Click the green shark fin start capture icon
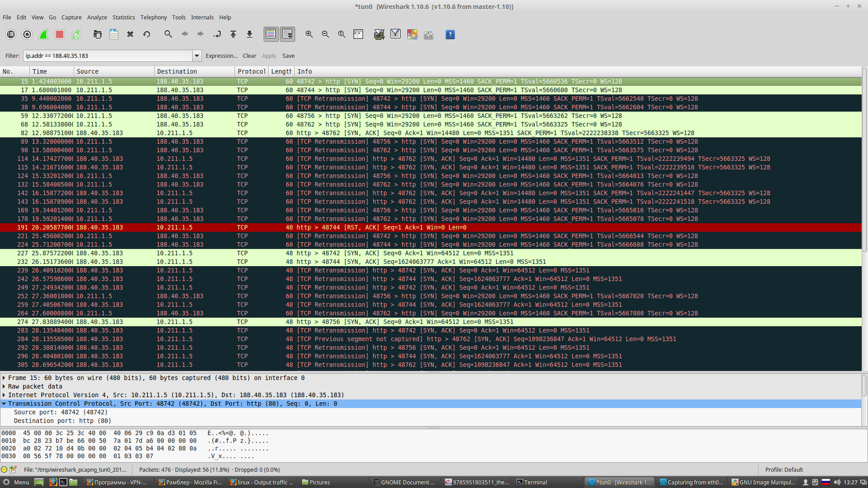 click(43, 34)
